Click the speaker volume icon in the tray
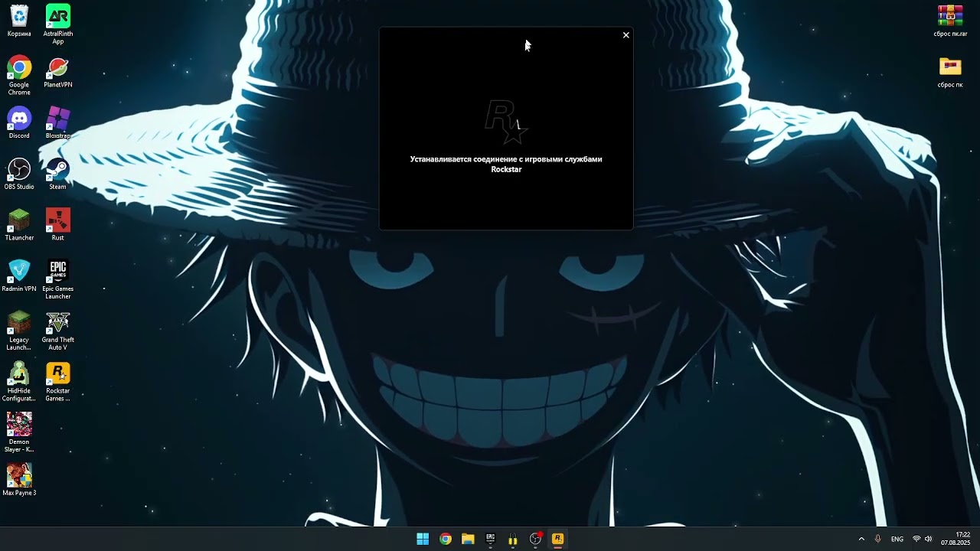 pos(929,539)
